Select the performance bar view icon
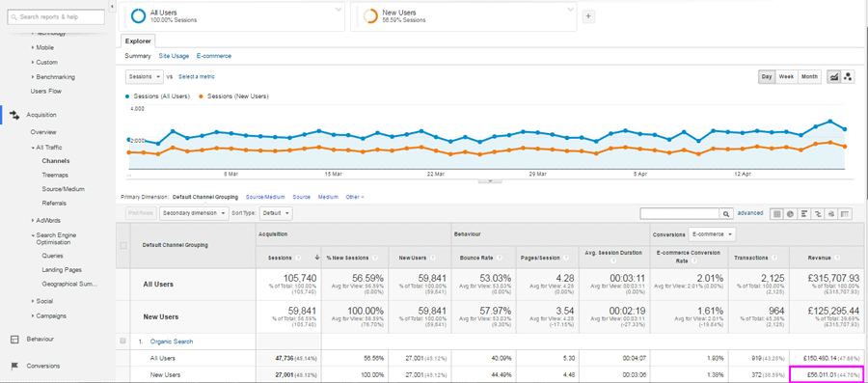 coord(804,213)
